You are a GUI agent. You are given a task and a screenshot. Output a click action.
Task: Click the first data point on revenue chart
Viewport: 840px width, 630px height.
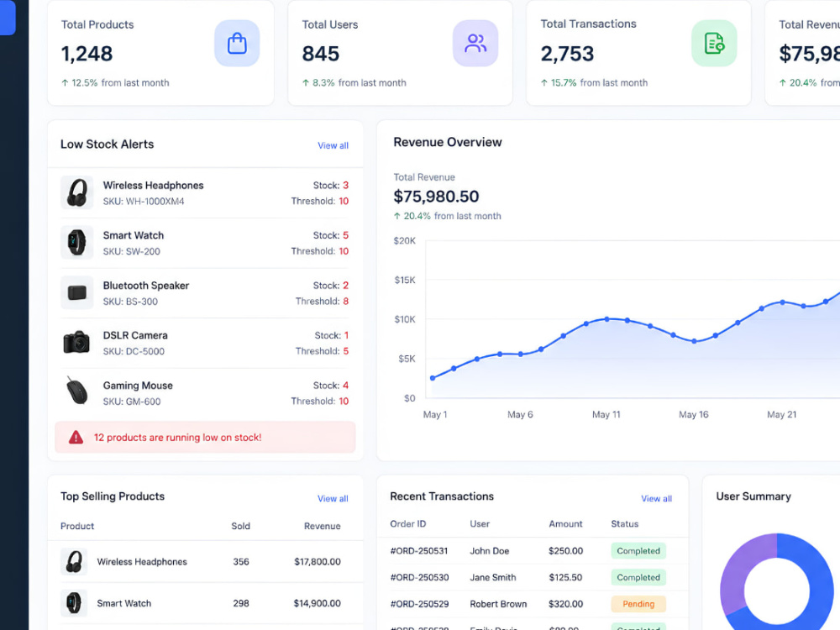pyautogui.click(x=433, y=378)
